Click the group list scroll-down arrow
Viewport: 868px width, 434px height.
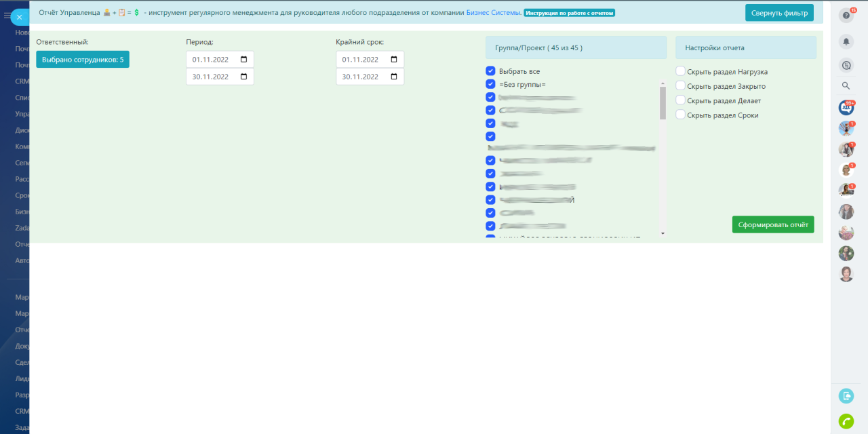click(x=663, y=233)
